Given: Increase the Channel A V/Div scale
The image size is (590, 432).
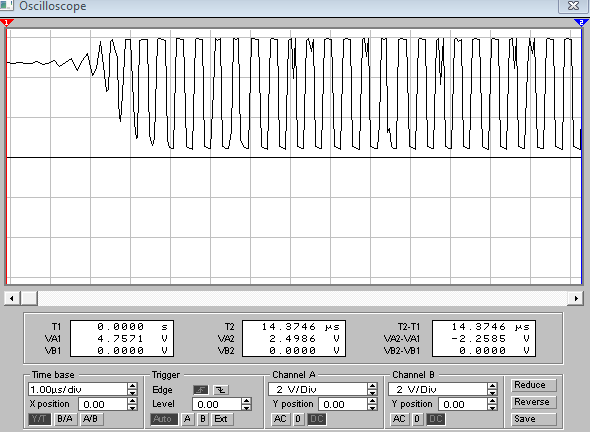Looking at the screenshot, I should click(373, 386).
